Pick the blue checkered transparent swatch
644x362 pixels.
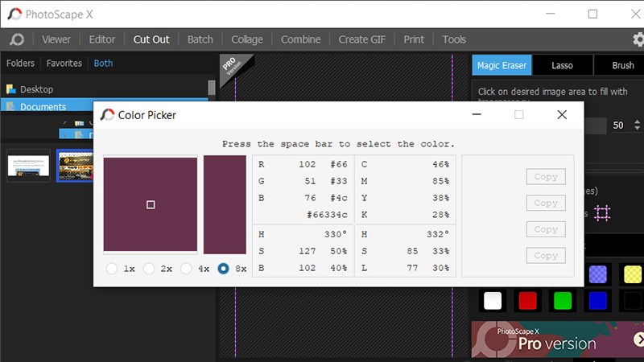597,274
